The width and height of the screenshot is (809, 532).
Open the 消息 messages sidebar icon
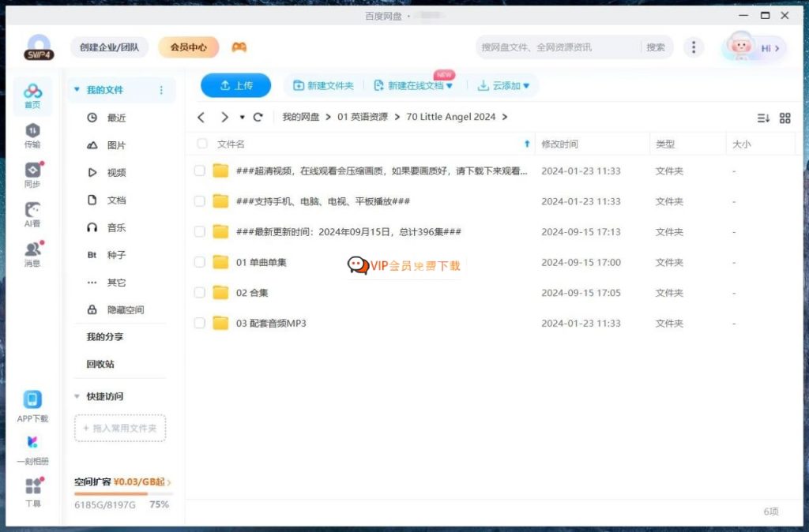32,255
